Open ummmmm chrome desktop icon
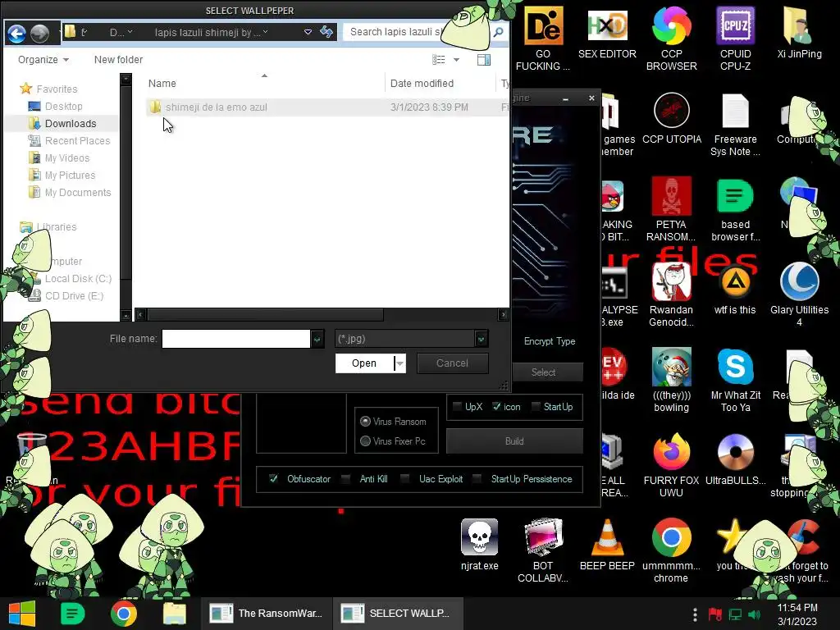This screenshot has height=630, width=840. pyautogui.click(x=671, y=550)
